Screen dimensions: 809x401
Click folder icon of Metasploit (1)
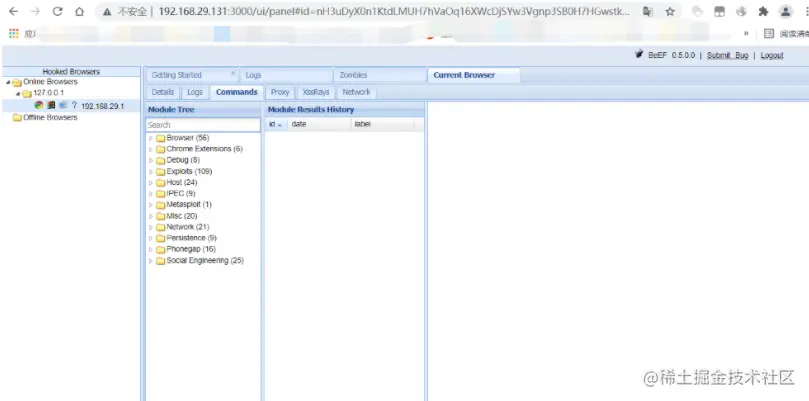[160, 205]
